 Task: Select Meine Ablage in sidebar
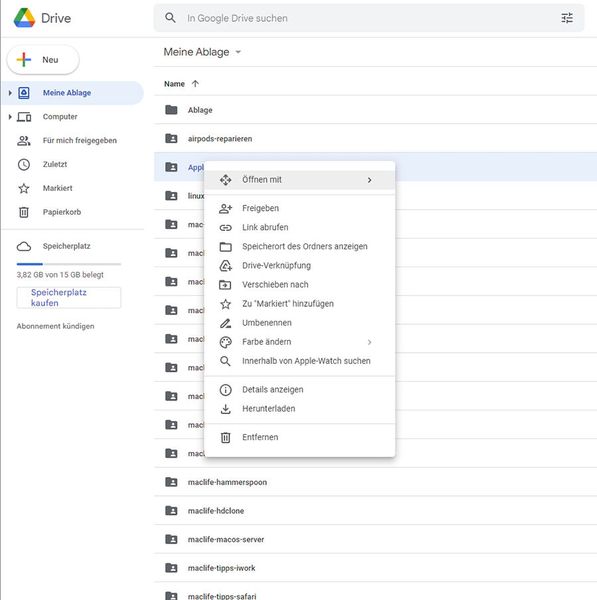click(x=72, y=93)
